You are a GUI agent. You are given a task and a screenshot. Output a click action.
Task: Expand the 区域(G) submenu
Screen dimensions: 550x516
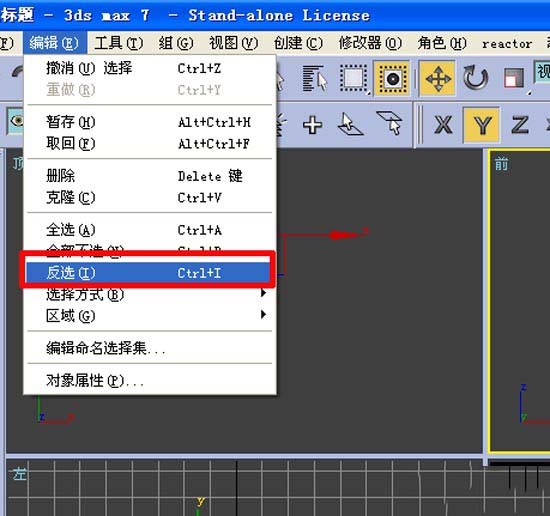[150, 315]
